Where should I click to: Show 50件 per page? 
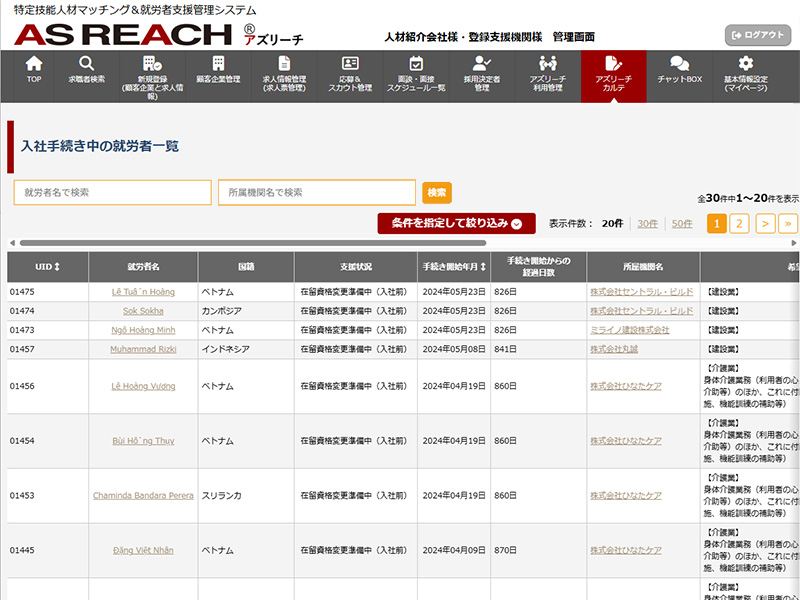(x=682, y=223)
